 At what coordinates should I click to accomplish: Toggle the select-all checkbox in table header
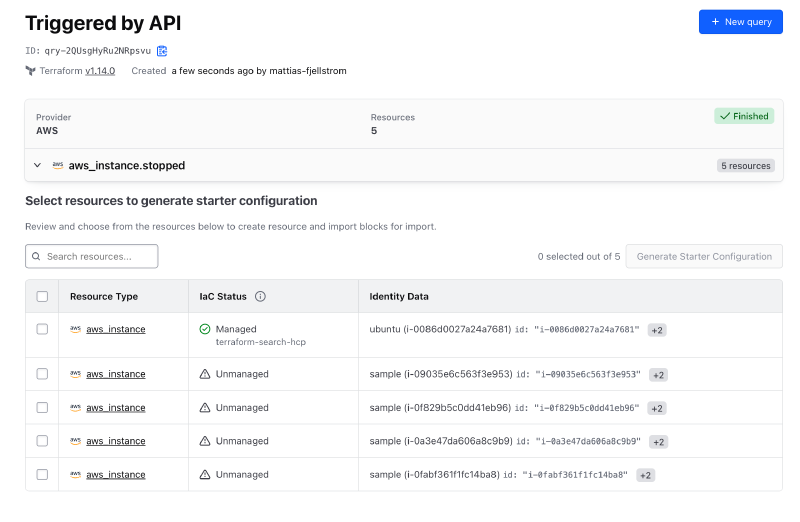42,297
